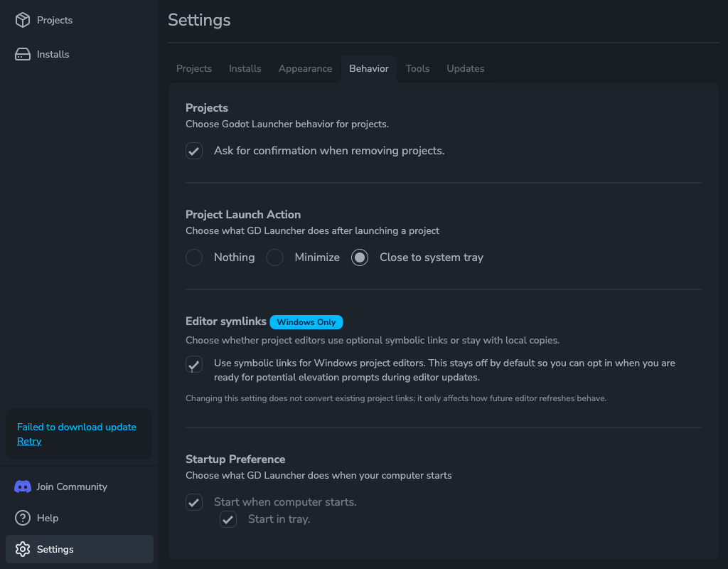Image resolution: width=728 pixels, height=569 pixels.
Task: Click the Discord icon for Join Community
Action: point(23,486)
